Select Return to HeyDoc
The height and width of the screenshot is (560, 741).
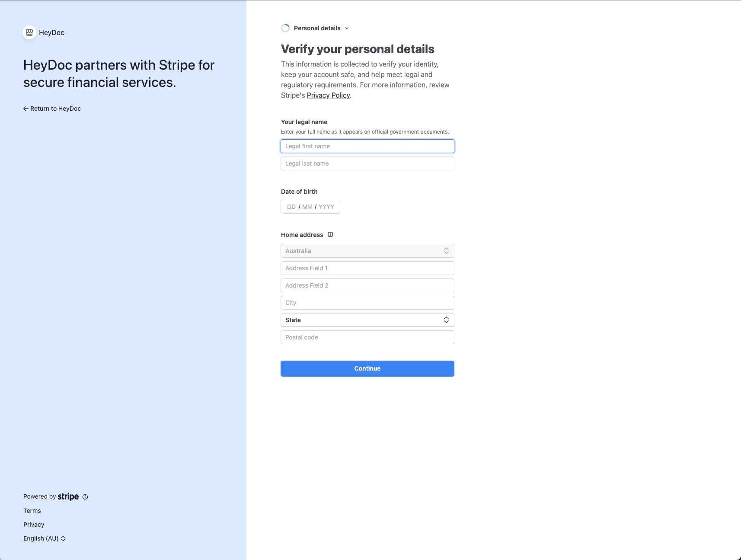pos(55,109)
